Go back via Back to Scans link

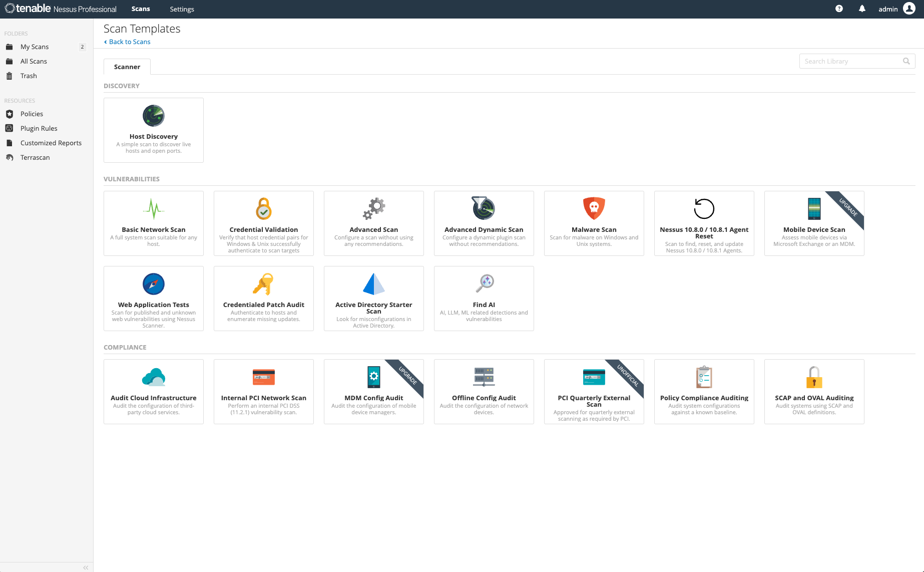pos(130,42)
